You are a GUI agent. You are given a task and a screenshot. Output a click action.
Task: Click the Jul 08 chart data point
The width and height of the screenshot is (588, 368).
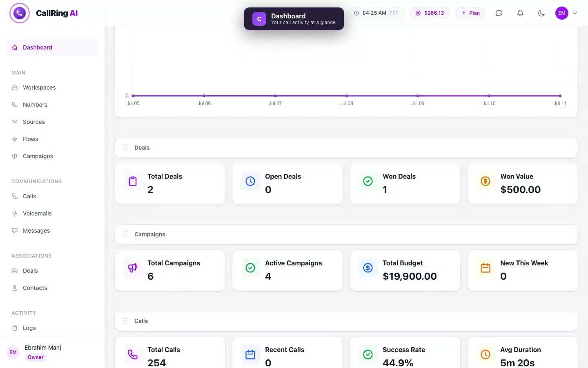pyautogui.click(x=347, y=96)
